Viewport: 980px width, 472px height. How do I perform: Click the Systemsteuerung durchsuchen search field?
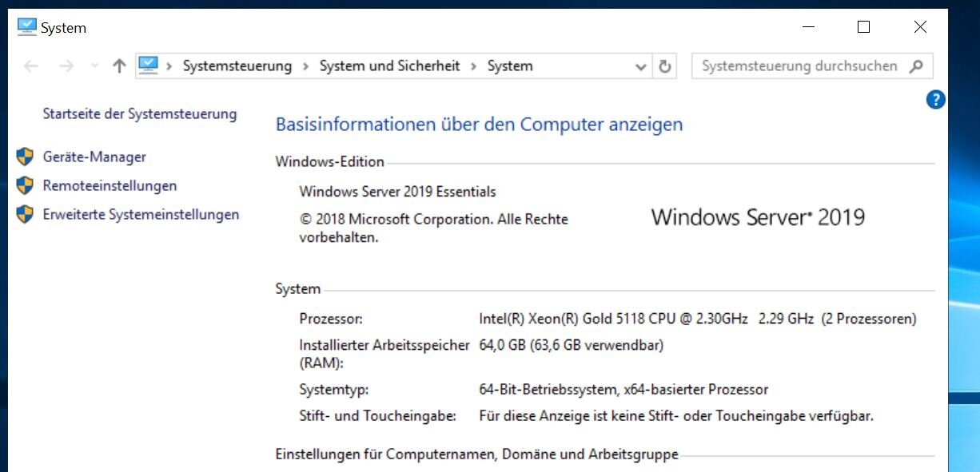(800, 66)
